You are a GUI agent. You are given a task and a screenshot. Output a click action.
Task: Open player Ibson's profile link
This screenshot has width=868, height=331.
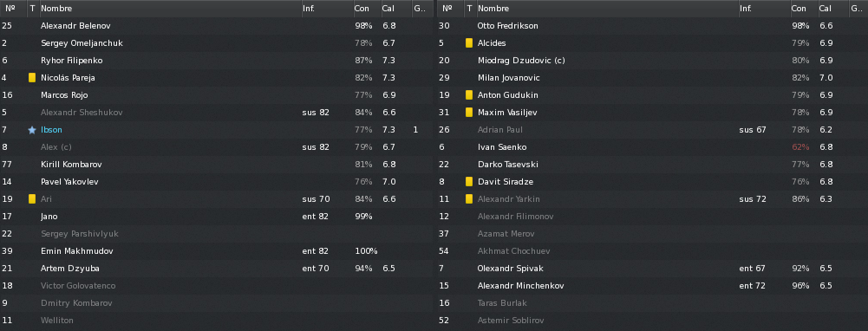[51, 129]
